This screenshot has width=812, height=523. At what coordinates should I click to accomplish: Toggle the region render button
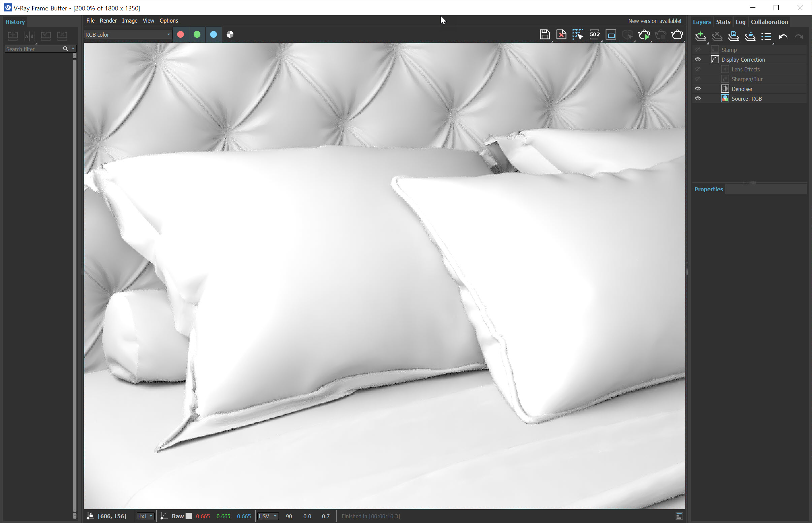[611, 35]
